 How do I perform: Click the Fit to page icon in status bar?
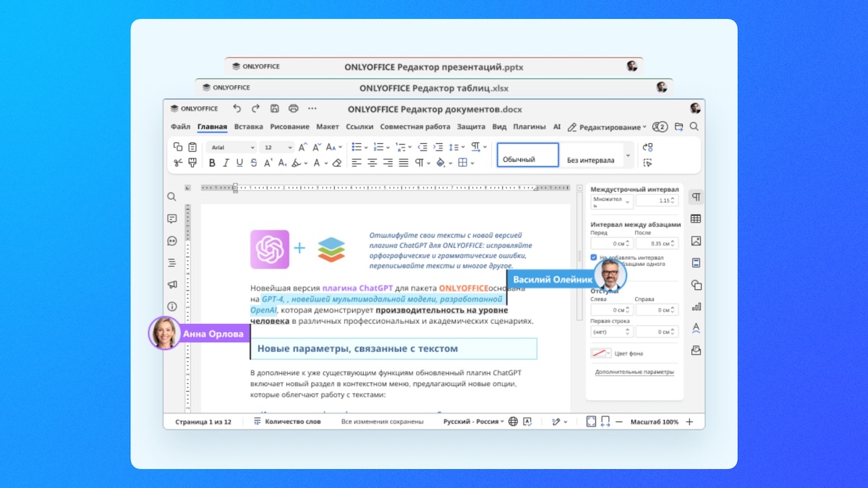591,421
